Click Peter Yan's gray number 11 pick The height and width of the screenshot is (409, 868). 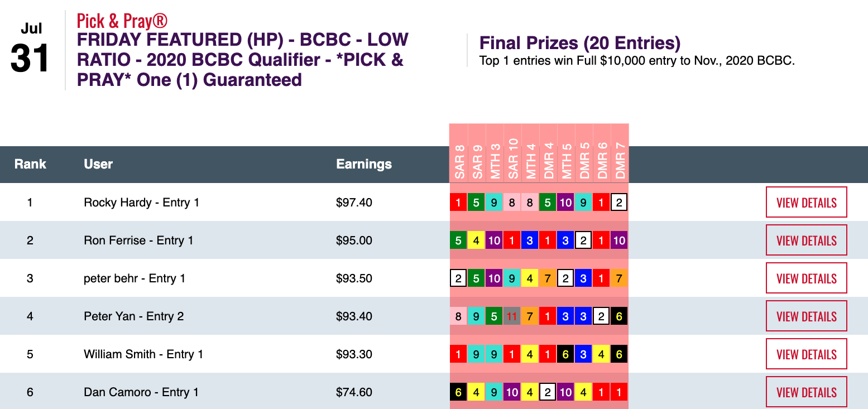point(512,316)
